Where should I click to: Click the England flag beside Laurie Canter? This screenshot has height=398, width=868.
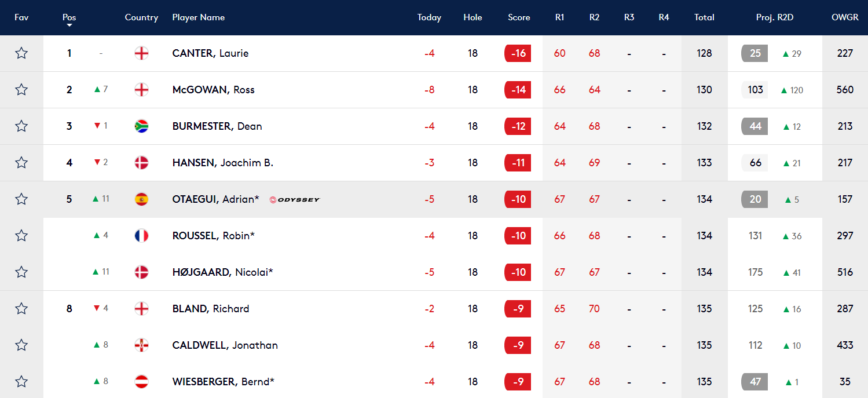(x=141, y=53)
